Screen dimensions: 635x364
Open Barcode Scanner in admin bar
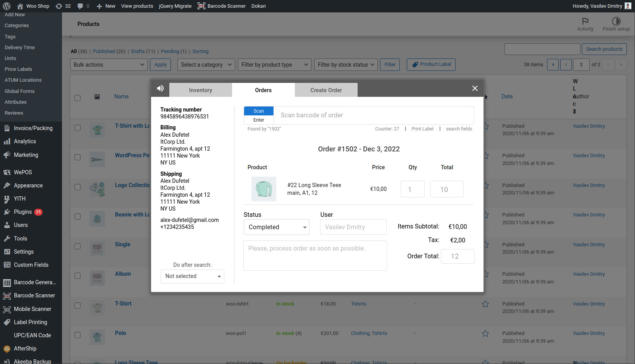tap(222, 6)
